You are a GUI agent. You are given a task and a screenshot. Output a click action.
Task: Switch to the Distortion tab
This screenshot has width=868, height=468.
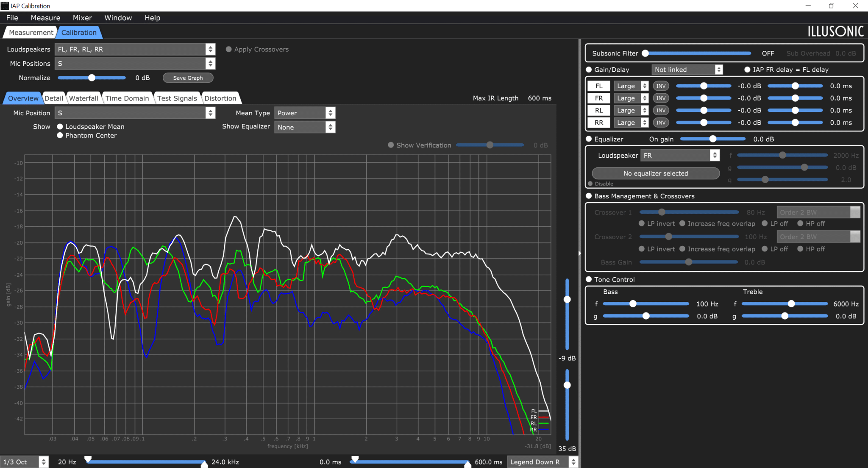point(220,98)
